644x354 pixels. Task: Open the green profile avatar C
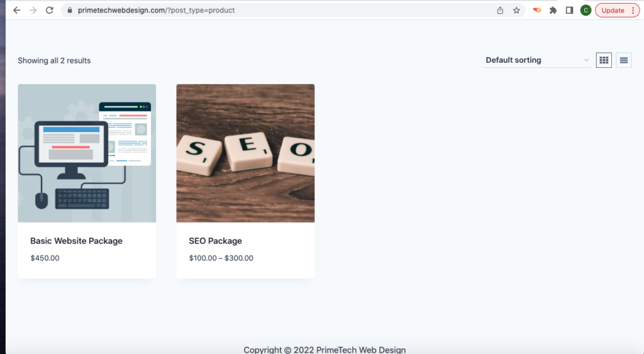coord(586,10)
